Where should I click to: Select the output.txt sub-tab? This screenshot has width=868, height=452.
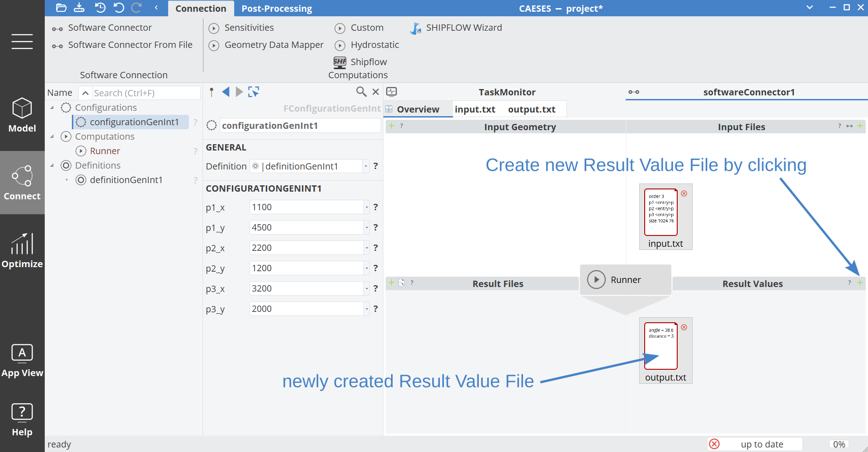(532, 109)
